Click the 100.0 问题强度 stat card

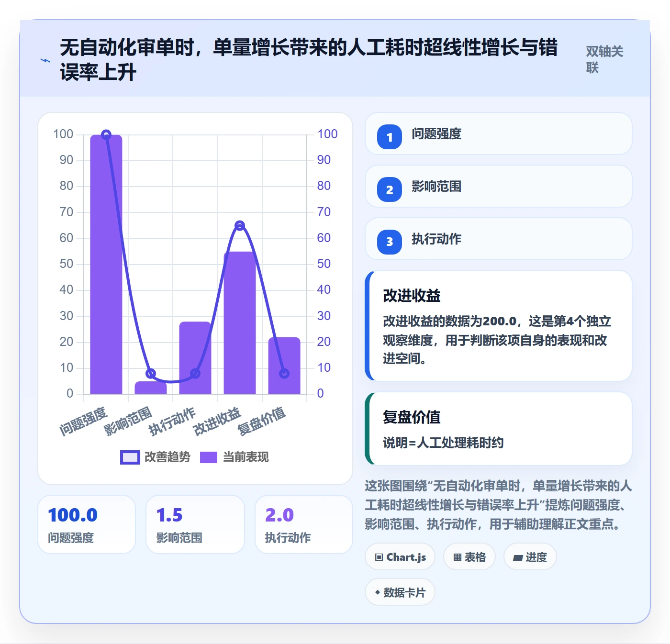(87, 524)
